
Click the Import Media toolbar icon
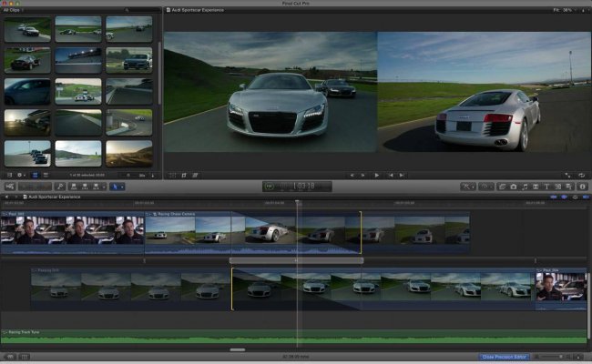pos(10,187)
